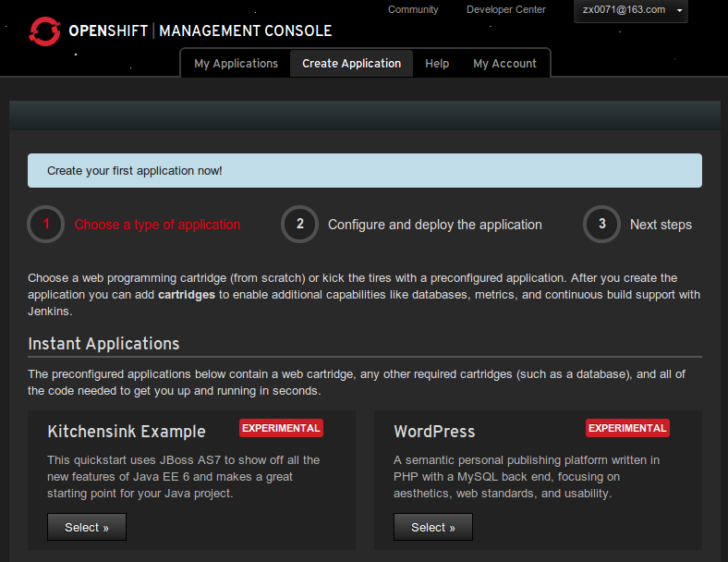Screen dimensions: 728x562
Task: Open the zx0071@163.com account dropdown
Action: point(630,10)
